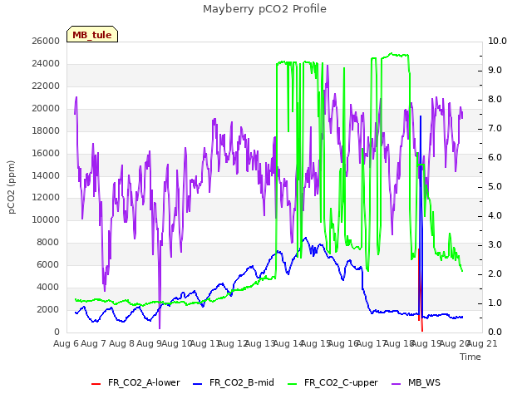Screen dimensions: 532x399
Task: Click the Aug 7 date tick label
Action: pyautogui.click(x=93, y=344)
